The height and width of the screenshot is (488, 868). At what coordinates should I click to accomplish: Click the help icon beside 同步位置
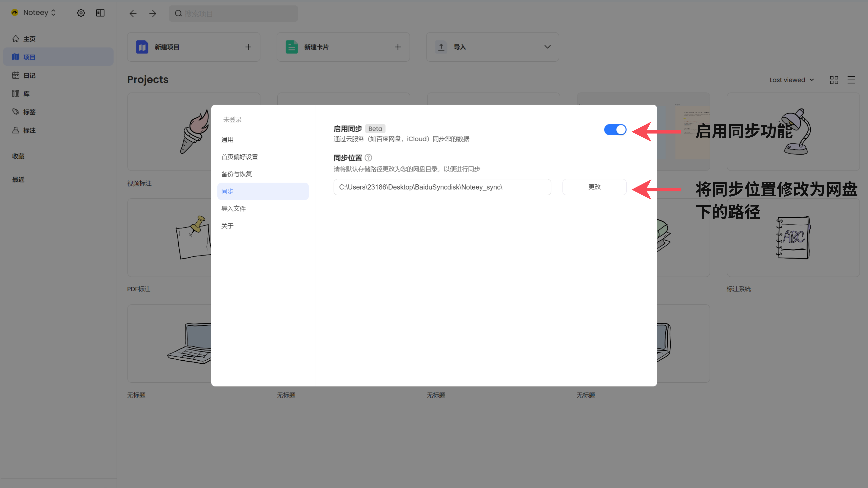[368, 158]
